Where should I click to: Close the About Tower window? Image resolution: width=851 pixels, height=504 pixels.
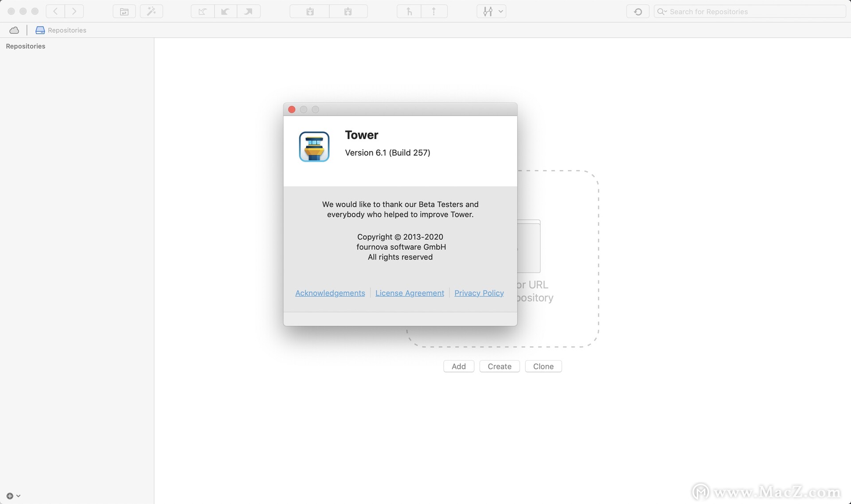click(292, 109)
